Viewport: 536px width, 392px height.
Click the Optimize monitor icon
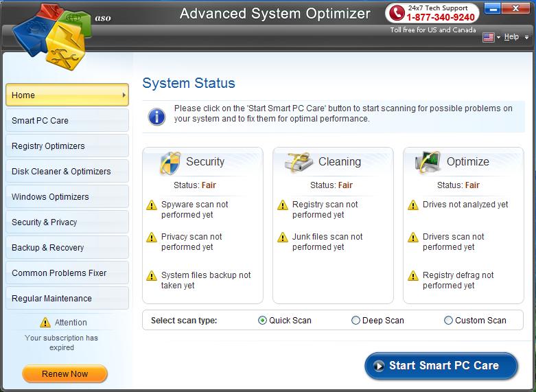coord(428,162)
